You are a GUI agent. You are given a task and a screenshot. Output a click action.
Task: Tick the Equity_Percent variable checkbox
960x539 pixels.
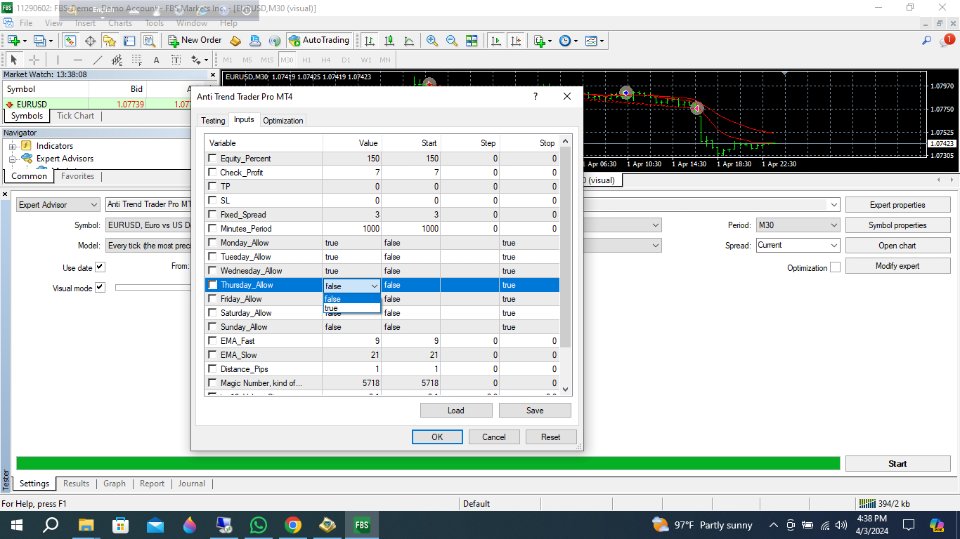pyautogui.click(x=212, y=158)
